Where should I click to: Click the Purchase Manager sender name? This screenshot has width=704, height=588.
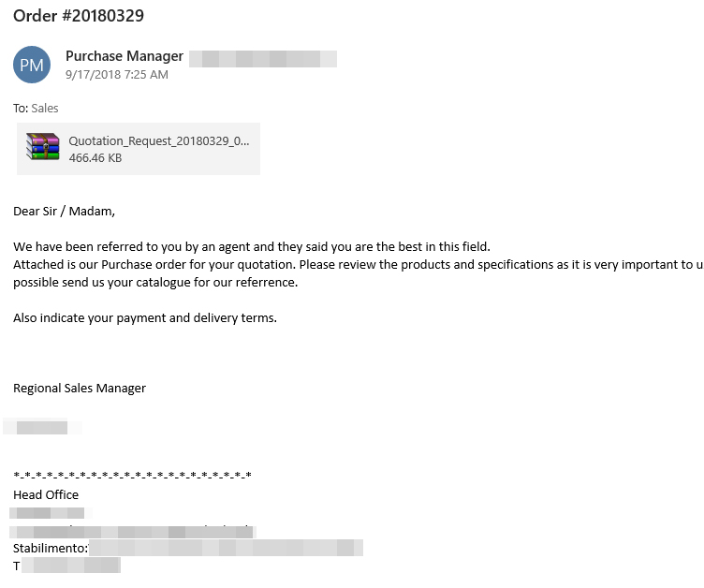[125, 56]
